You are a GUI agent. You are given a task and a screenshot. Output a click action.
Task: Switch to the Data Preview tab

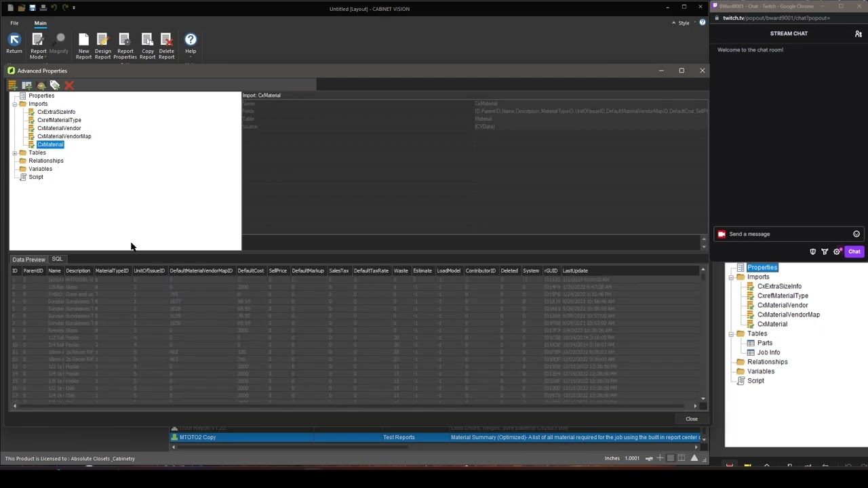28,260
